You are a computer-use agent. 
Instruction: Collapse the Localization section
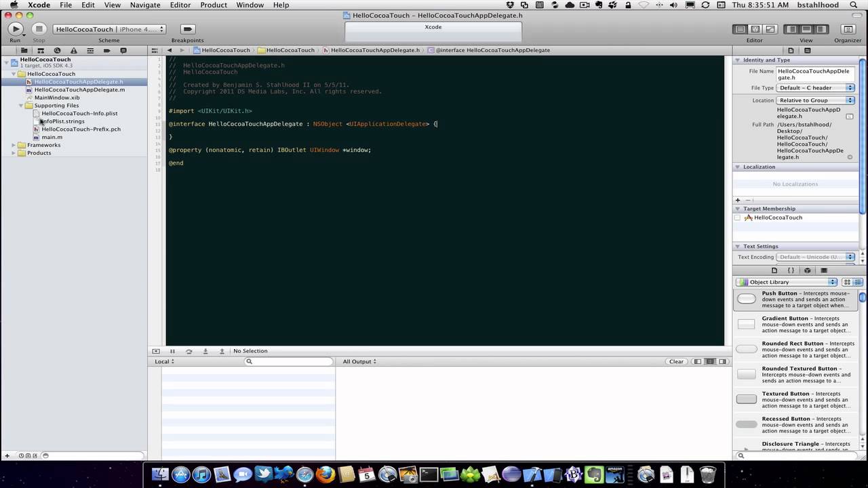point(738,167)
